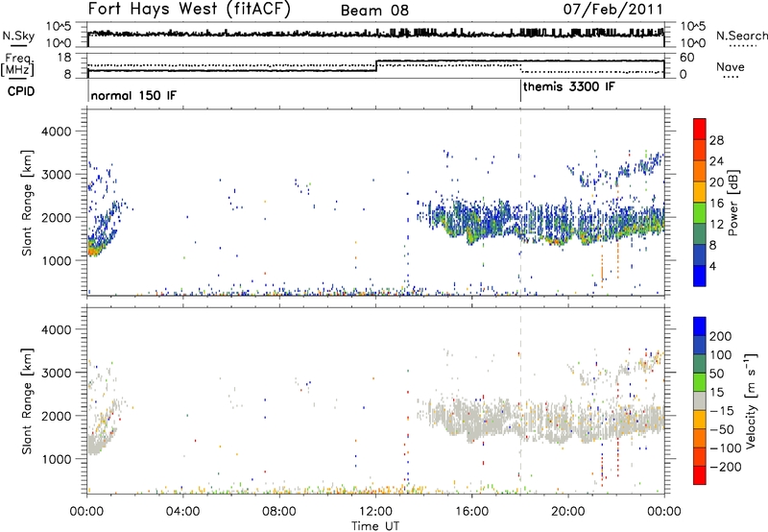Select the 'themis 3300 IF' CPID entry
The image size is (768, 532).
569,86
